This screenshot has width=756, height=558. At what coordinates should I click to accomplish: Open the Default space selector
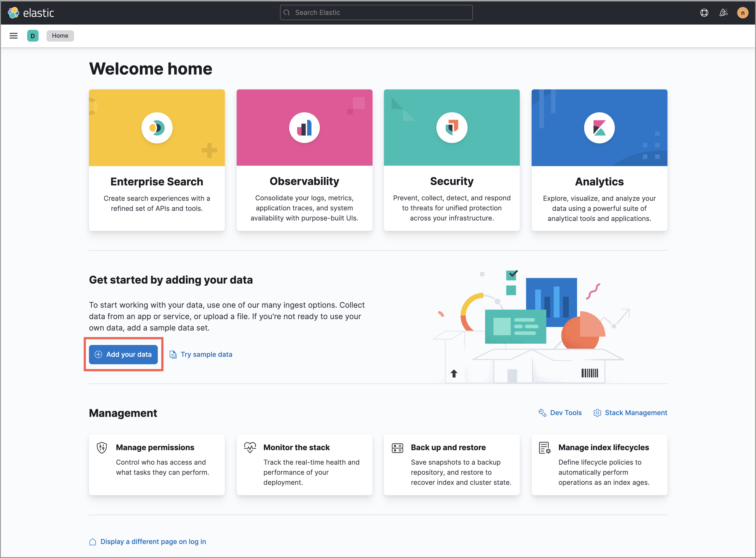tap(33, 36)
